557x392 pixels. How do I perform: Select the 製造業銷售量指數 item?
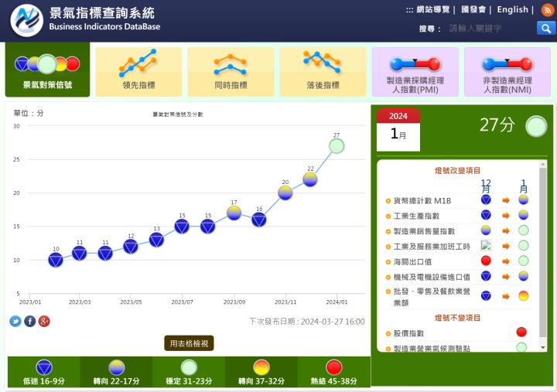point(424,231)
